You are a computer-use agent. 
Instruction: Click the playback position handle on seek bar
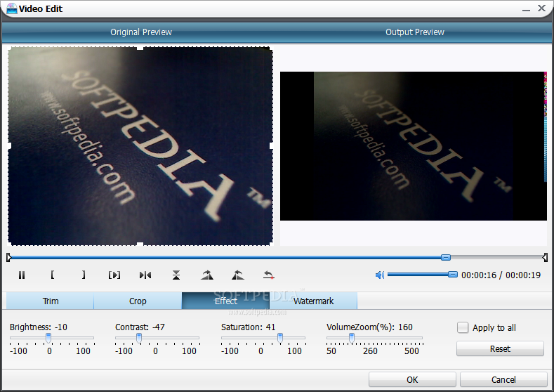[446, 257]
